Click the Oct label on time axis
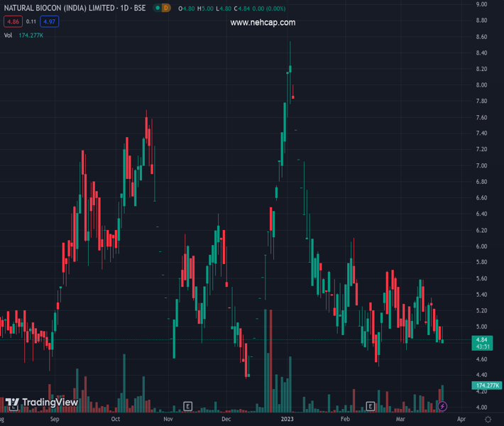 tap(116, 419)
